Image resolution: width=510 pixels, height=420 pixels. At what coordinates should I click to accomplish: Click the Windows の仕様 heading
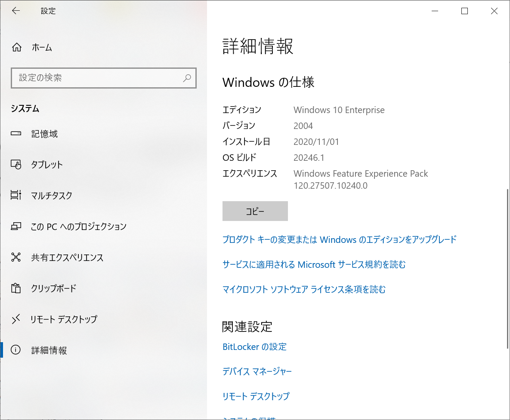pyautogui.click(x=268, y=82)
